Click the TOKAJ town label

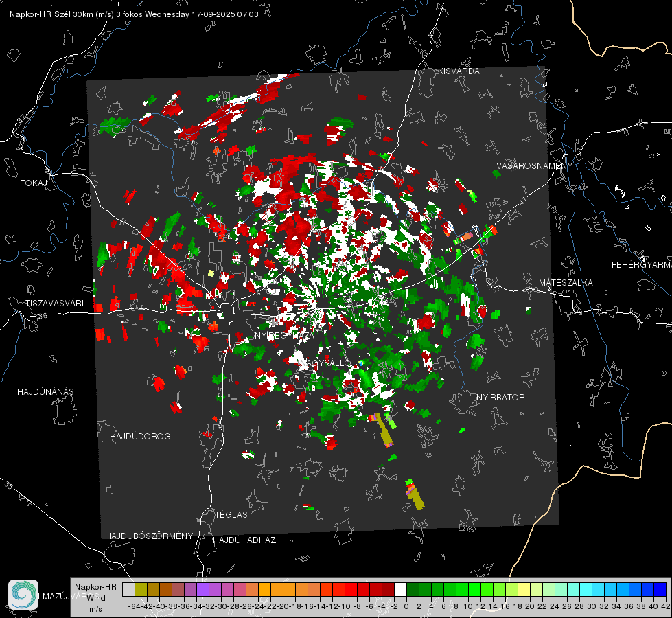click(x=33, y=183)
